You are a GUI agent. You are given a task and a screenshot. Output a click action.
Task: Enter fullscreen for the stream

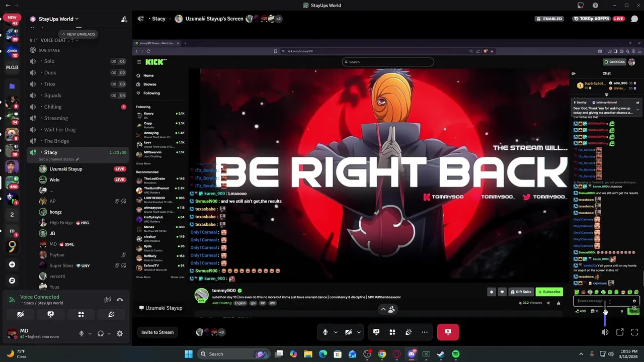(634, 332)
